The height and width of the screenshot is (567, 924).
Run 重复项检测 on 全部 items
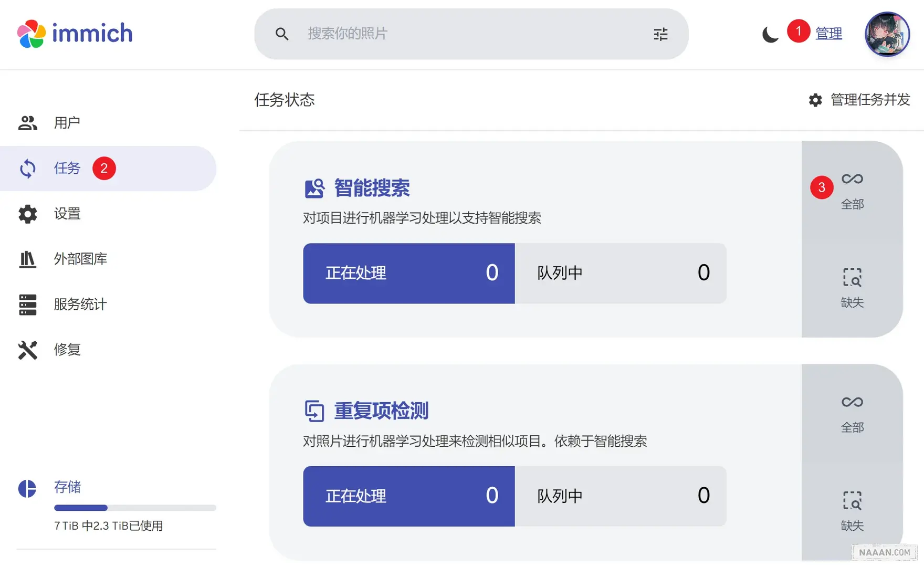pyautogui.click(x=852, y=414)
